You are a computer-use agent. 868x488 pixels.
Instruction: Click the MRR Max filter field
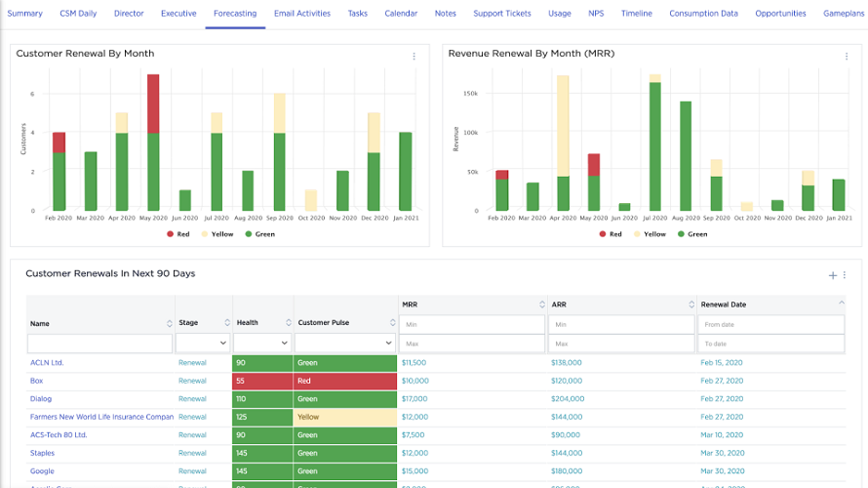coord(472,344)
